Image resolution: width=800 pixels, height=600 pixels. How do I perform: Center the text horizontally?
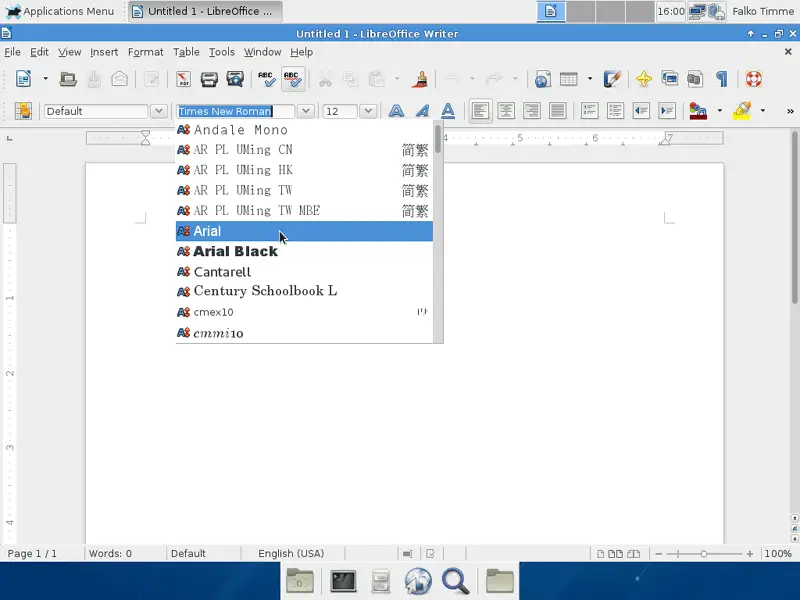(x=506, y=111)
